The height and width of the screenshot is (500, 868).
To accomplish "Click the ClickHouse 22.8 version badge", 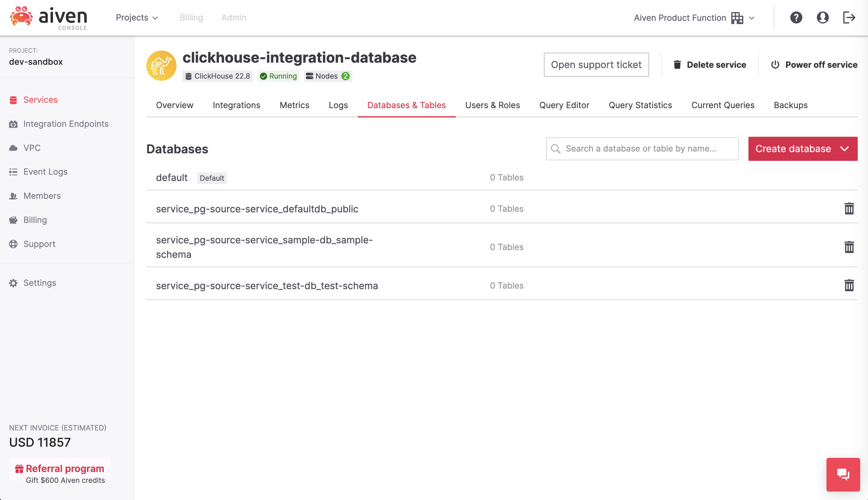I will 217,76.
